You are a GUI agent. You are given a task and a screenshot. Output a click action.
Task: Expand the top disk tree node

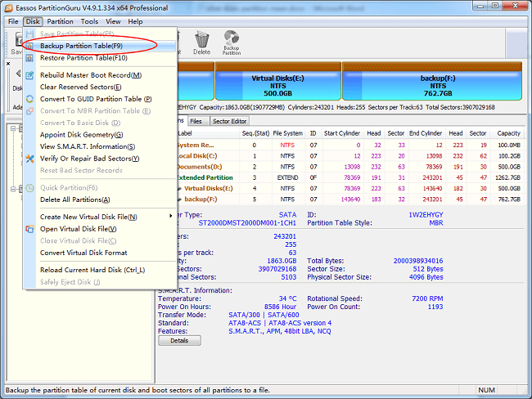13,128
